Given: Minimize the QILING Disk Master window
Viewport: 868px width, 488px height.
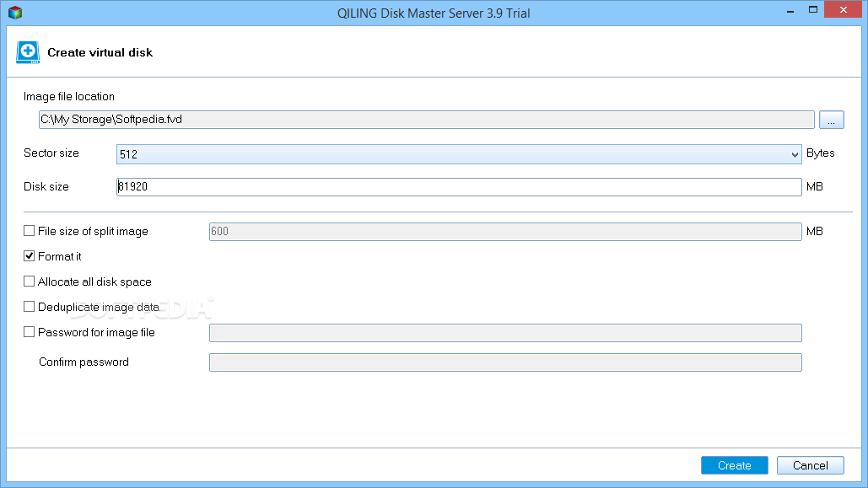Looking at the screenshot, I should coord(790,10).
